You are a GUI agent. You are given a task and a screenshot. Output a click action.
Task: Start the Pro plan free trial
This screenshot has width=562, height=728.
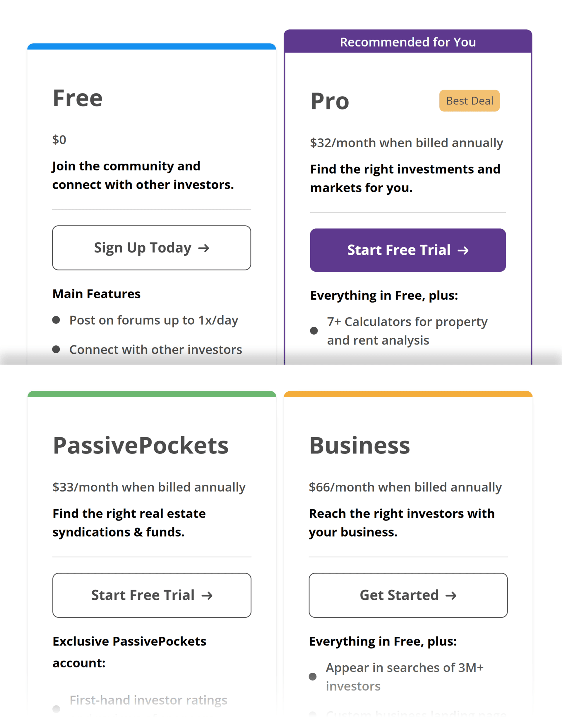click(x=407, y=250)
